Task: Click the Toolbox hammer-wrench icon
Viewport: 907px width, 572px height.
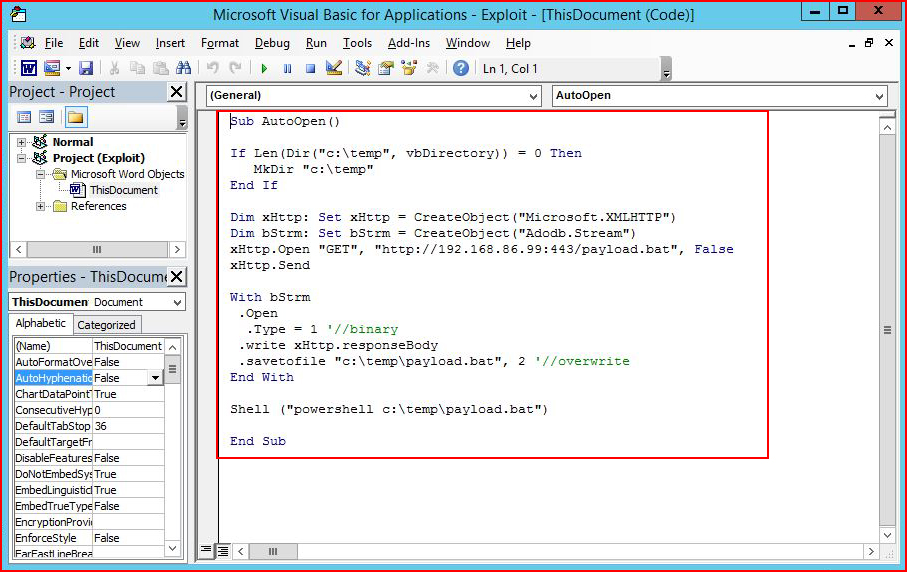Action: [x=432, y=68]
